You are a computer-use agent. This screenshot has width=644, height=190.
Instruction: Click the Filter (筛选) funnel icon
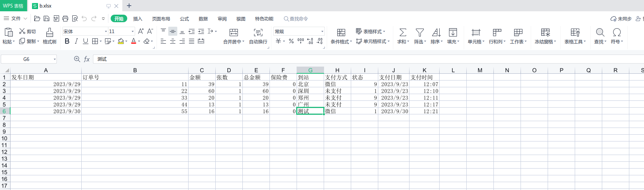point(419,32)
